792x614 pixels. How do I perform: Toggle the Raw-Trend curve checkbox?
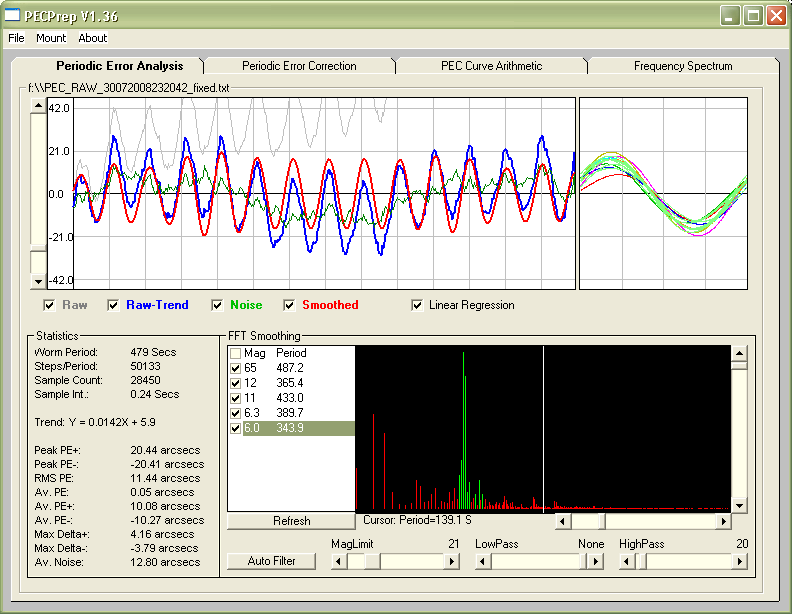point(114,305)
